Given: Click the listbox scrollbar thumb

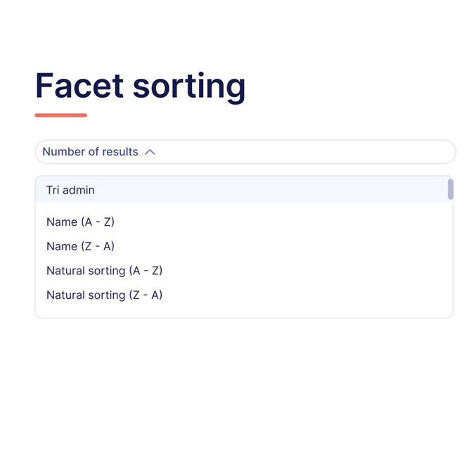Looking at the screenshot, I should [x=451, y=189].
